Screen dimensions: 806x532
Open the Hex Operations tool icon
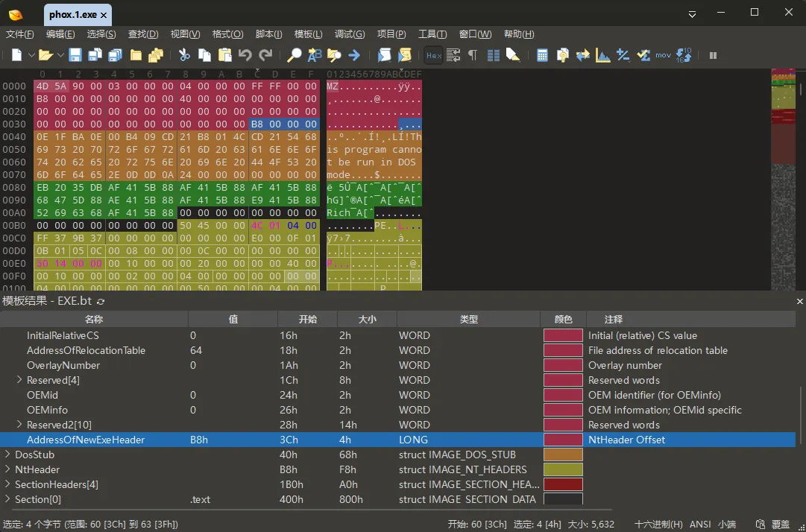tap(623, 55)
